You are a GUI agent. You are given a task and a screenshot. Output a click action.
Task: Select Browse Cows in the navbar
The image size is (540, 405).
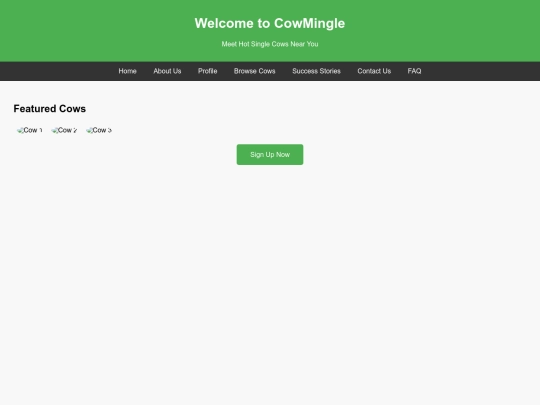(255, 71)
